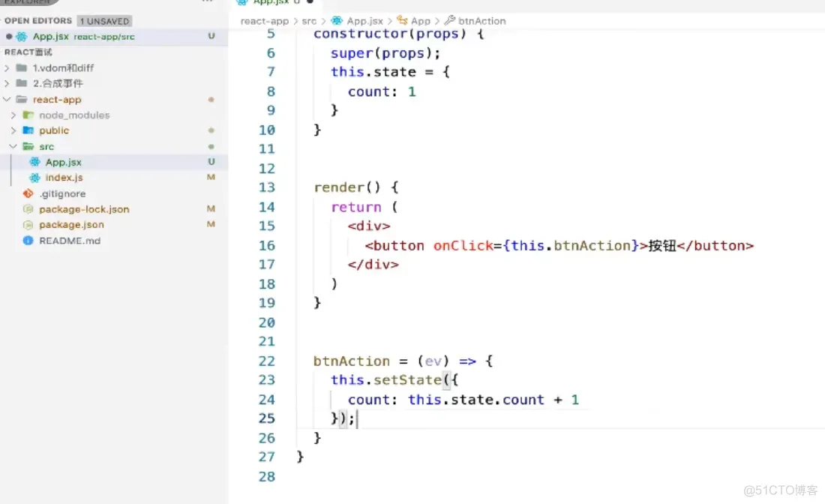
Task: Collapse the src folder chevron
Action: [x=13, y=146]
